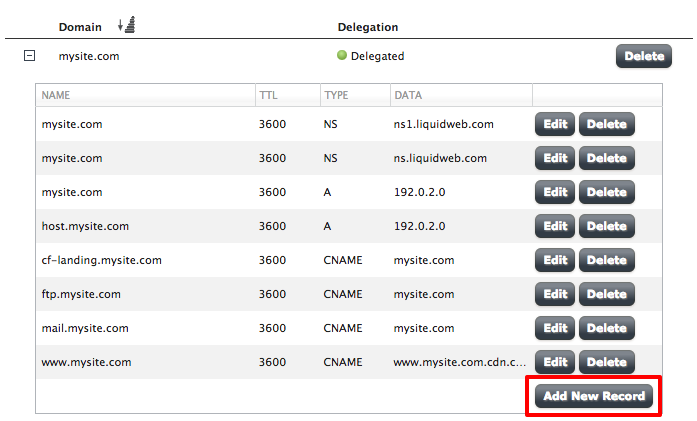The height and width of the screenshot is (421, 697).
Task: Collapse the mysite.com domain row
Action: coord(29,56)
